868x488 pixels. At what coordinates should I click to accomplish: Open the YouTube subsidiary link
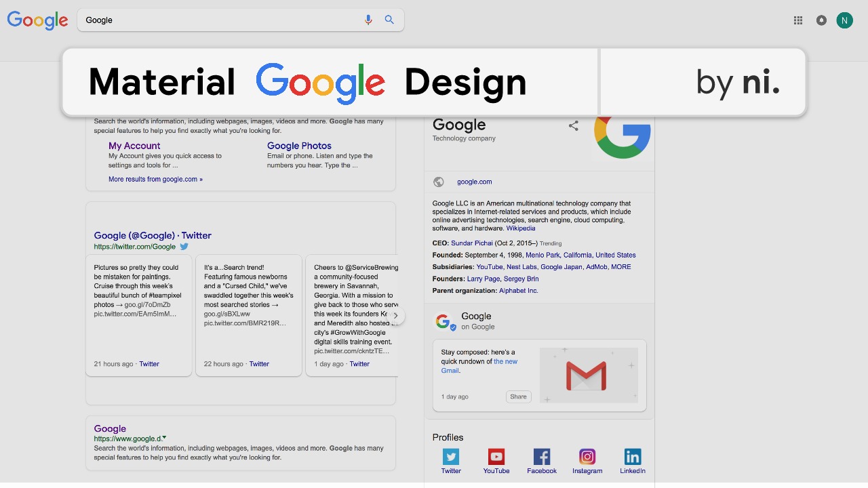(x=490, y=267)
